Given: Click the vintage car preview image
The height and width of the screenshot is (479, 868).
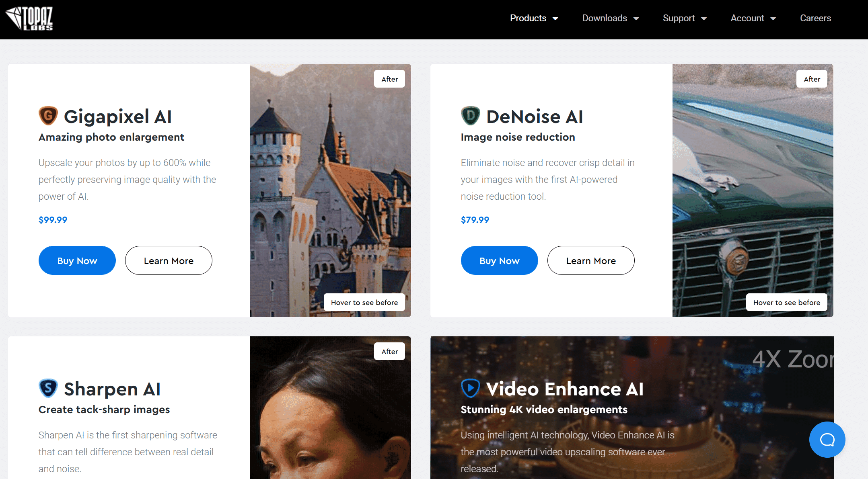Looking at the screenshot, I should click(753, 190).
